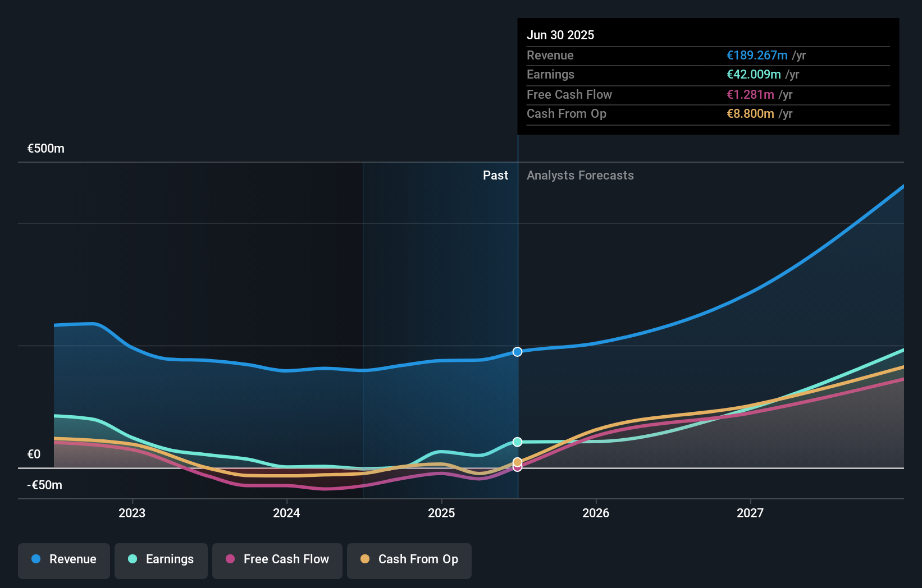Click the pink Free Cash Flow legend dot
The width and height of the screenshot is (922, 588).
pyautogui.click(x=231, y=559)
